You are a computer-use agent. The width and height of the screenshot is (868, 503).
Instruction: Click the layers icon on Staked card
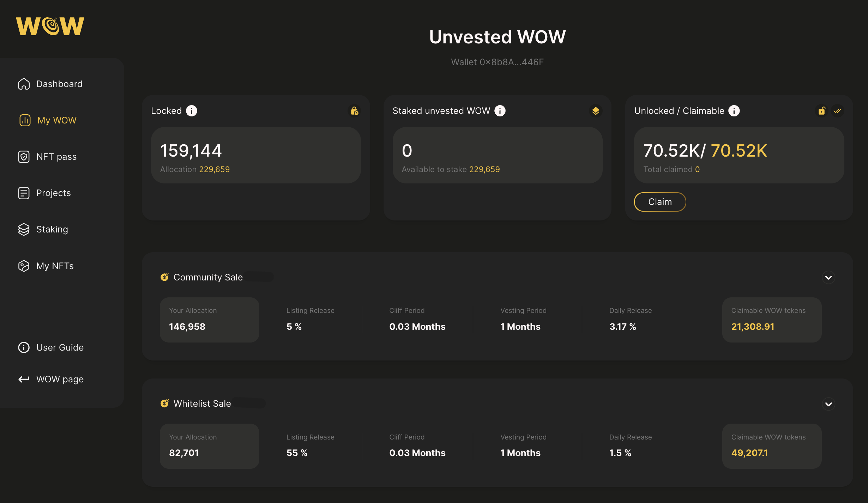point(596,111)
